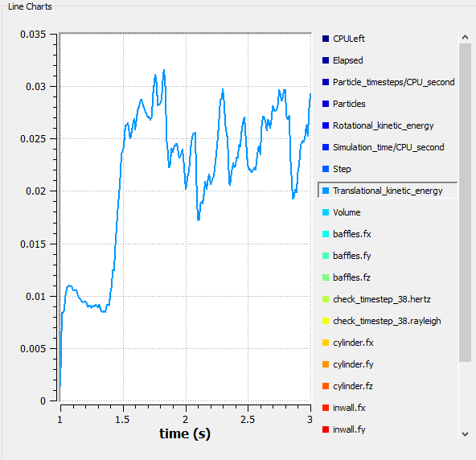Select Particles legend entry
Image resolution: width=476 pixels, height=460 pixels.
(x=388, y=104)
